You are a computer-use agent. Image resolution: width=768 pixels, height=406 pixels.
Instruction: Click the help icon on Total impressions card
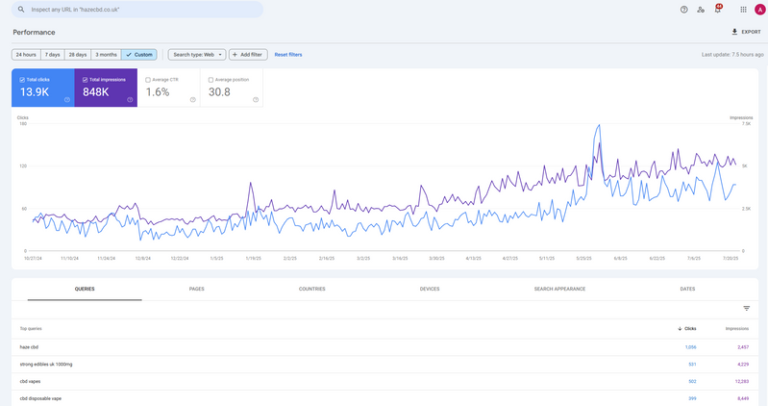130,99
